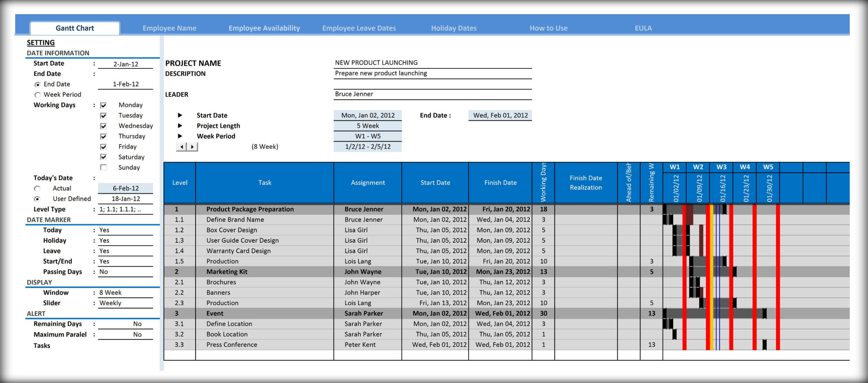Toggle the Tuesday working day checkbox

[x=104, y=116]
